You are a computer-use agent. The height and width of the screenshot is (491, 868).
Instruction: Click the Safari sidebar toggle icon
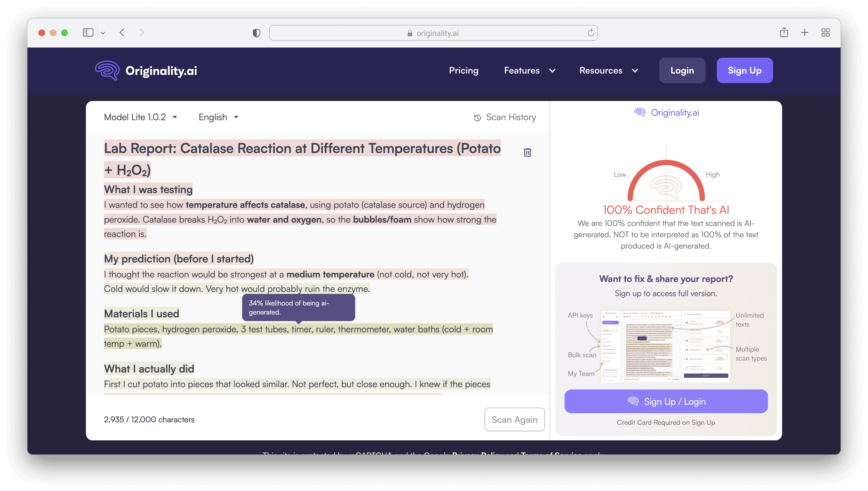(x=88, y=33)
